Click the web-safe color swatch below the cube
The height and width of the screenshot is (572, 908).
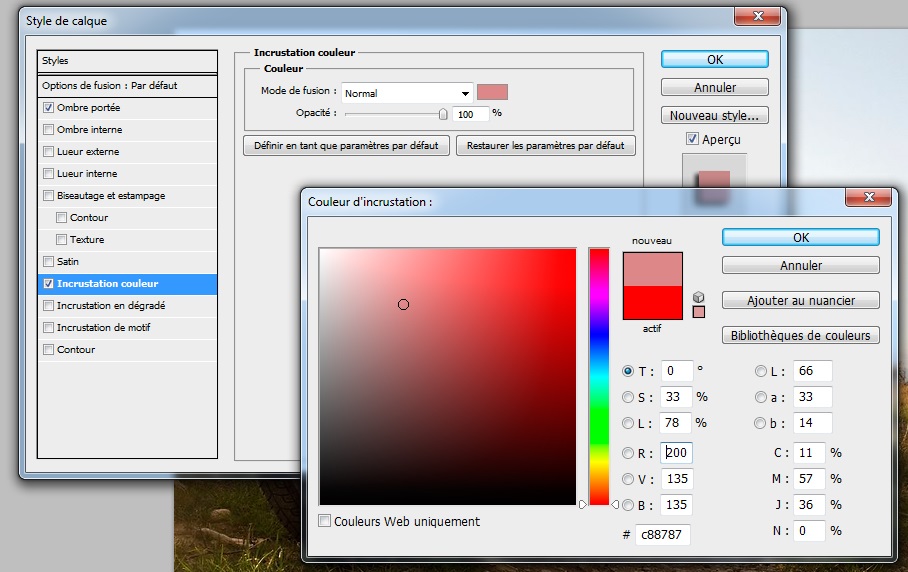point(698,312)
